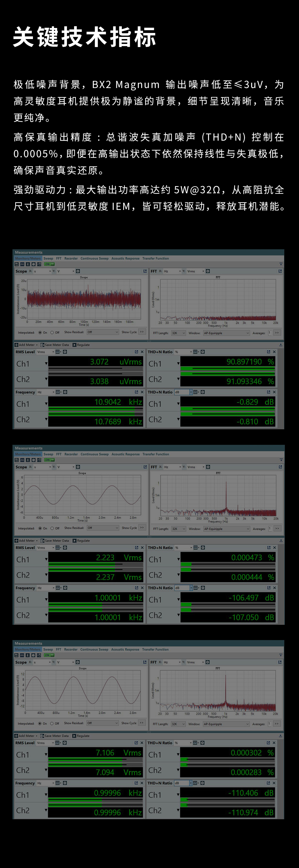299x868 pixels.
Task: Open RMS Level gear showing 2.223 Vrms
Action: (65, 548)
